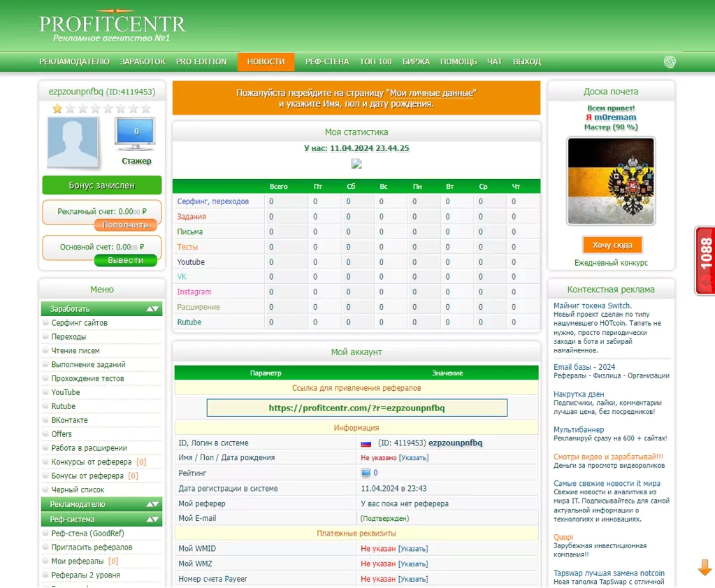Viewport: 715px width, 588px height.
Task: Open ТОП 100 in navigation bar
Action: [x=375, y=62]
